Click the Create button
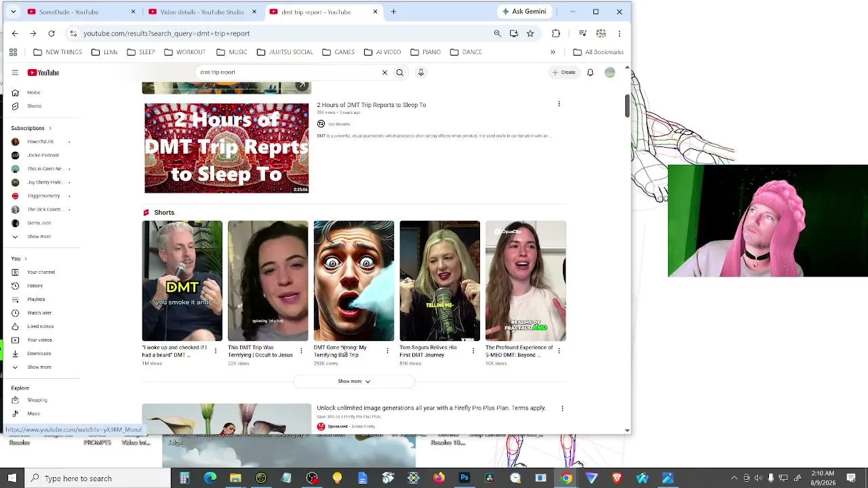This screenshot has width=868, height=488. click(x=564, y=73)
